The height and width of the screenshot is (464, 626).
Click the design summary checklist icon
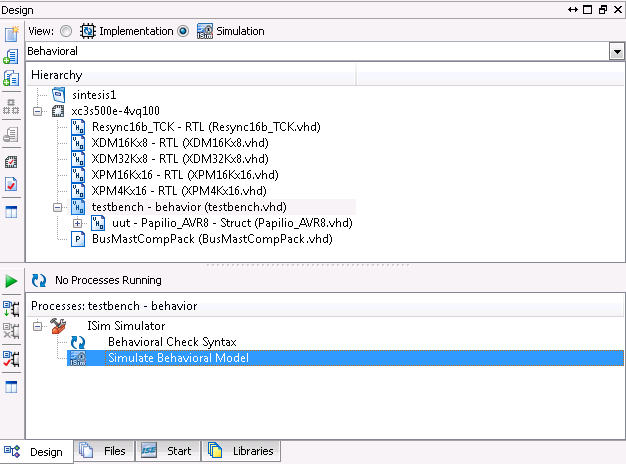[11, 162]
